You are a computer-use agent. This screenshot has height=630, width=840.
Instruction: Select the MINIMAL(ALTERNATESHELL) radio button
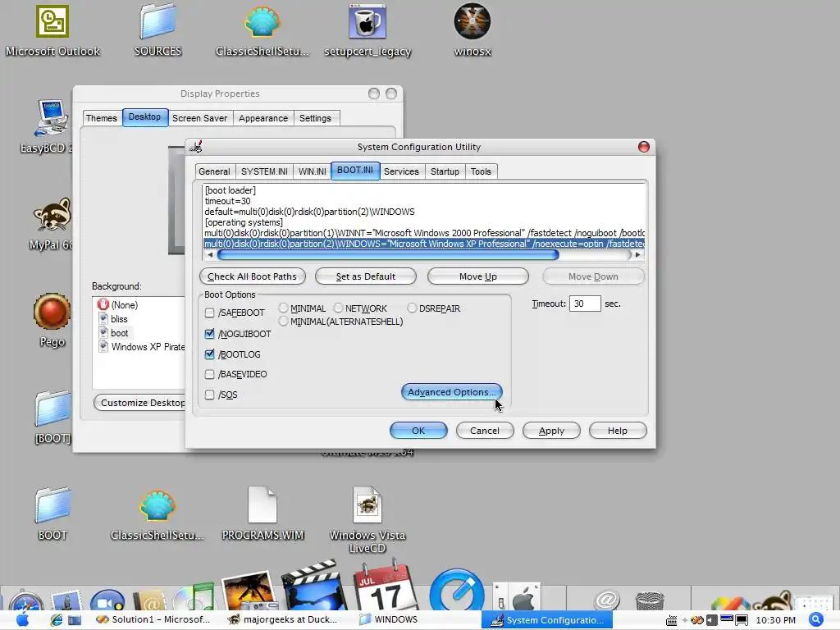click(x=283, y=321)
